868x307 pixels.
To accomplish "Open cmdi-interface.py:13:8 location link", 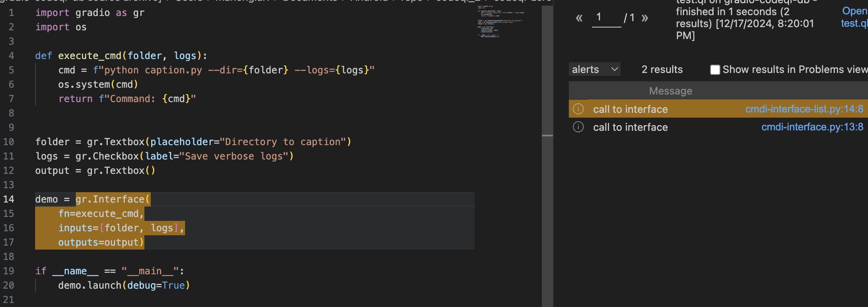I will [x=812, y=127].
